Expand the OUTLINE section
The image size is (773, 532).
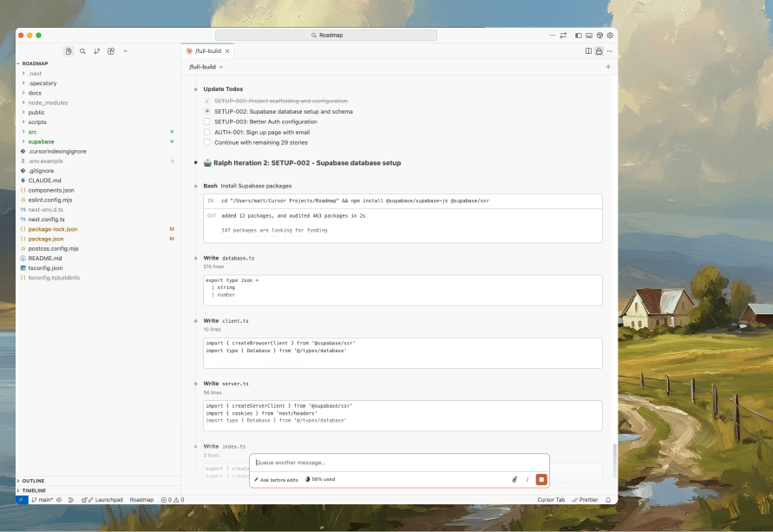coord(33,480)
